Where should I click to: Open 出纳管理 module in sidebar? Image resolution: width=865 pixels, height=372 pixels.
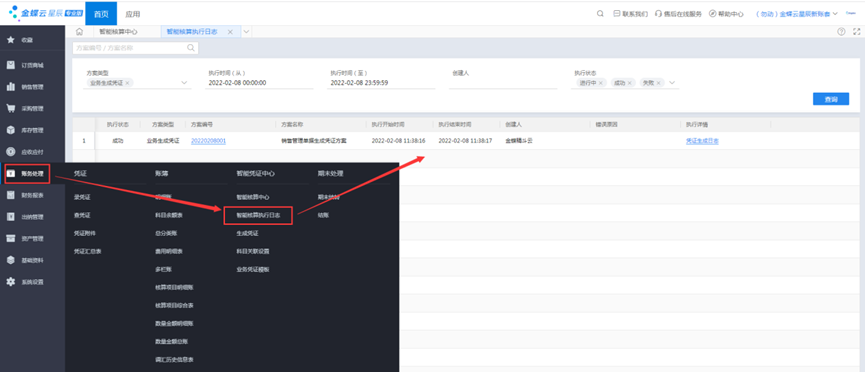coord(32,217)
